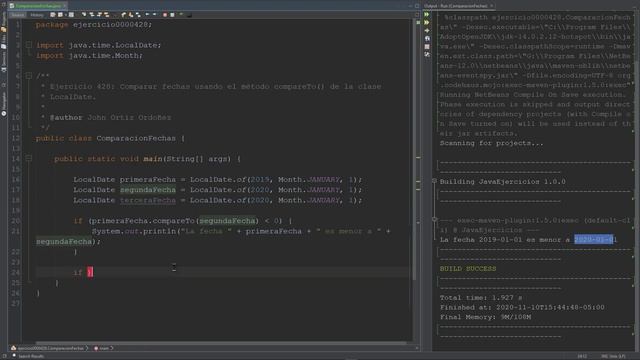Click the BUILD SUCCESS text in Output
This screenshot has height=360, width=640.
pos(468,269)
